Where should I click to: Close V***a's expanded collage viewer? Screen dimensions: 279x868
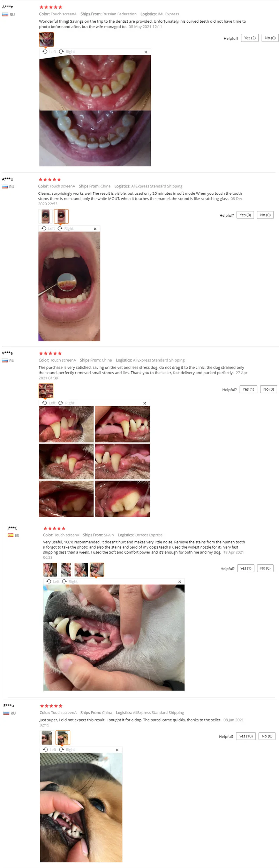[145, 403]
